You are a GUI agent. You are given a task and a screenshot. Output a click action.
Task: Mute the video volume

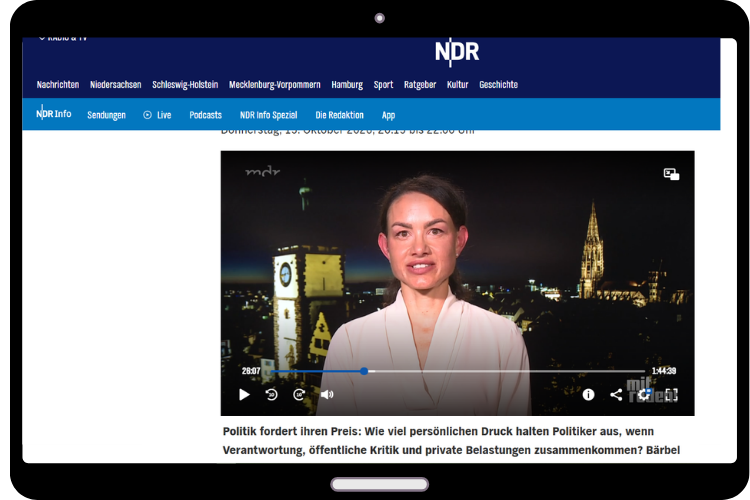coord(327,394)
